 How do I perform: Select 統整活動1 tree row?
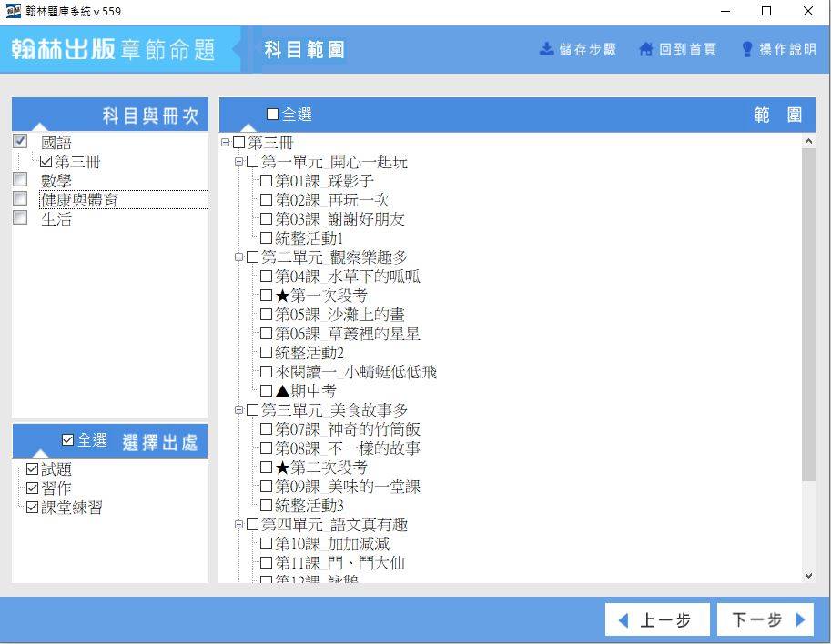(309, 237)
